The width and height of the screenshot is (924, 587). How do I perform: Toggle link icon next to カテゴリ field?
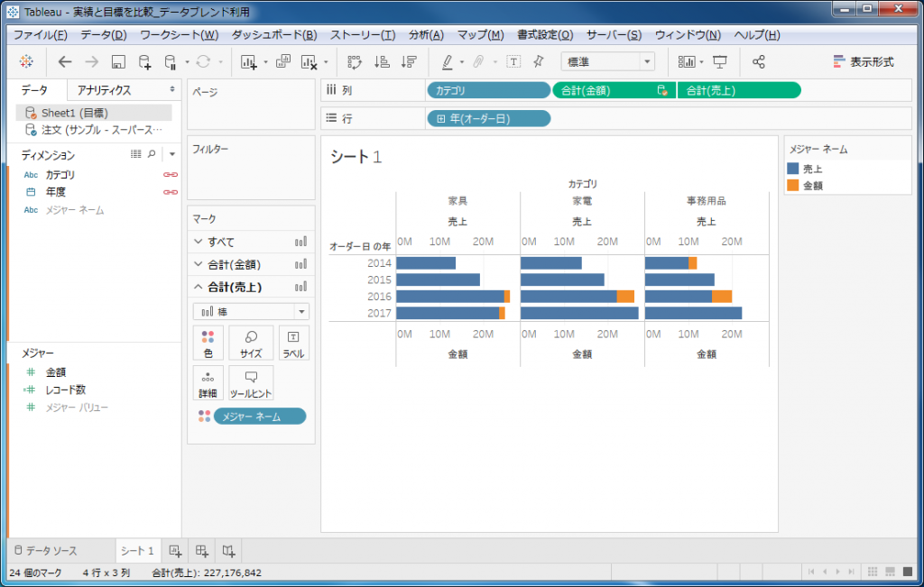click(x=170, y=175)
